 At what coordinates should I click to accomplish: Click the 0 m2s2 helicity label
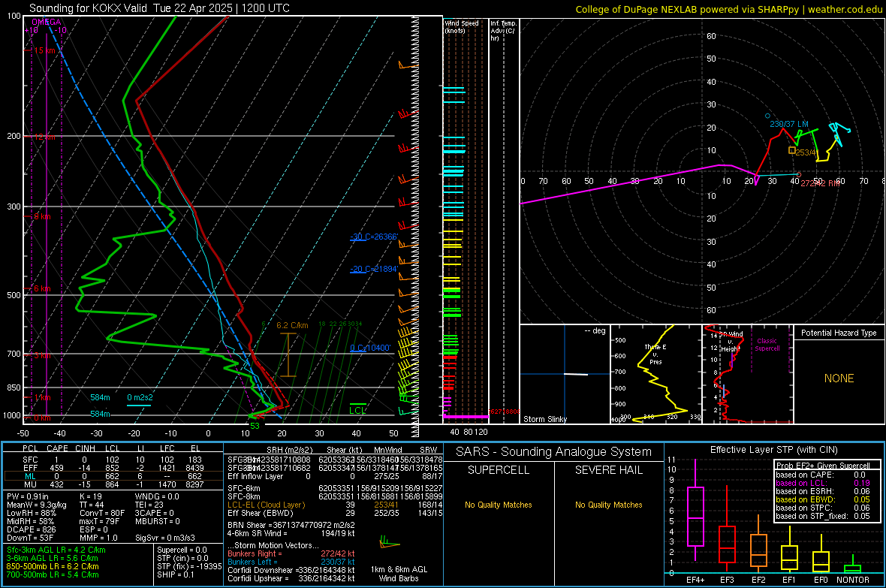click(140, 397)
